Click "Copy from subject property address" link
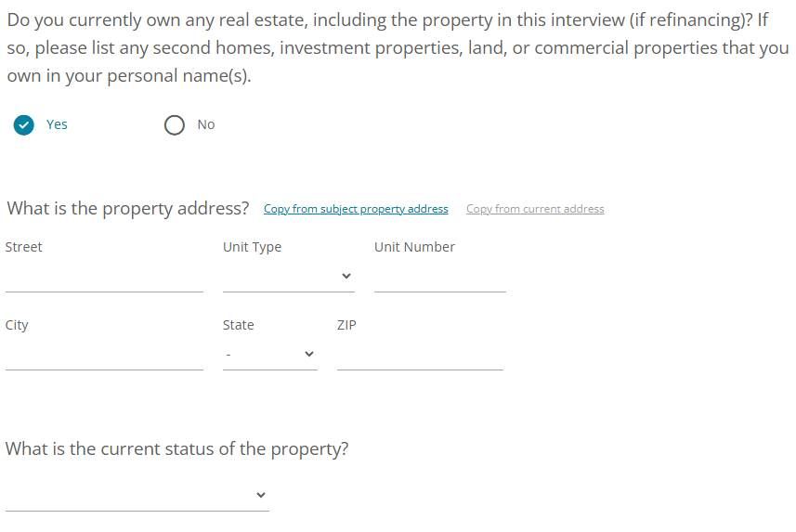Viewport: 796px width, 532px height. point(356,209)
